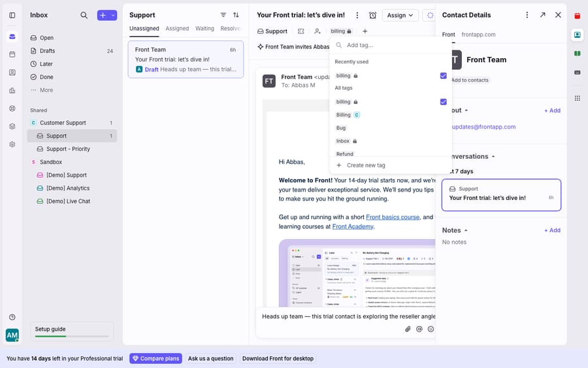Open the Assign dropdown
Image resolution: width=588 pixels, height=368 pixels.
coord(400,15)
